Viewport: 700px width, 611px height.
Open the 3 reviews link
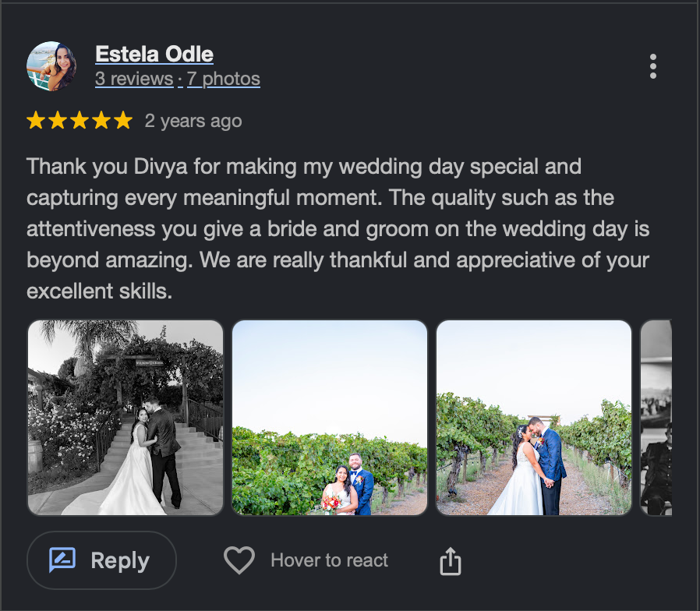point(134,79)
